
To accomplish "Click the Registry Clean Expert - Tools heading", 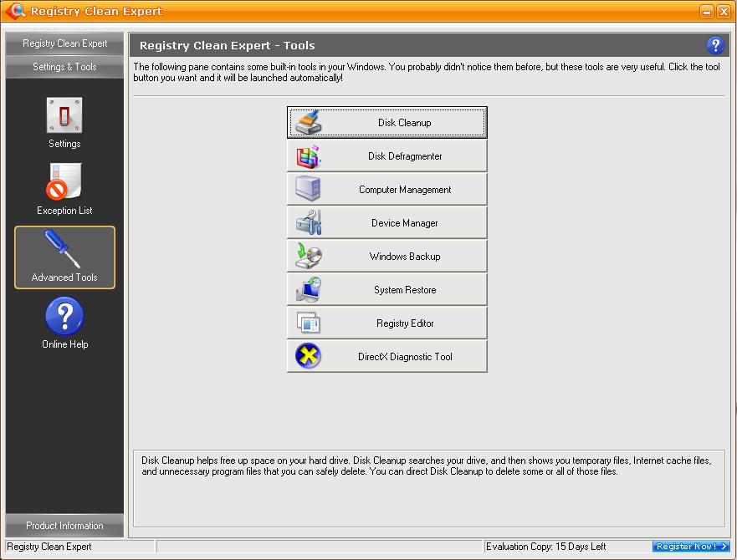I will pos(227,46).
